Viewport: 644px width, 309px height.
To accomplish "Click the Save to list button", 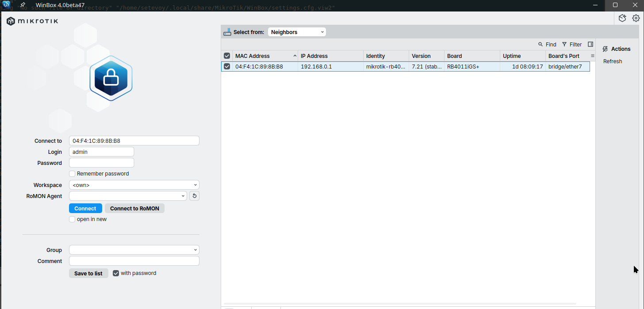I will [x=88, y=273].
